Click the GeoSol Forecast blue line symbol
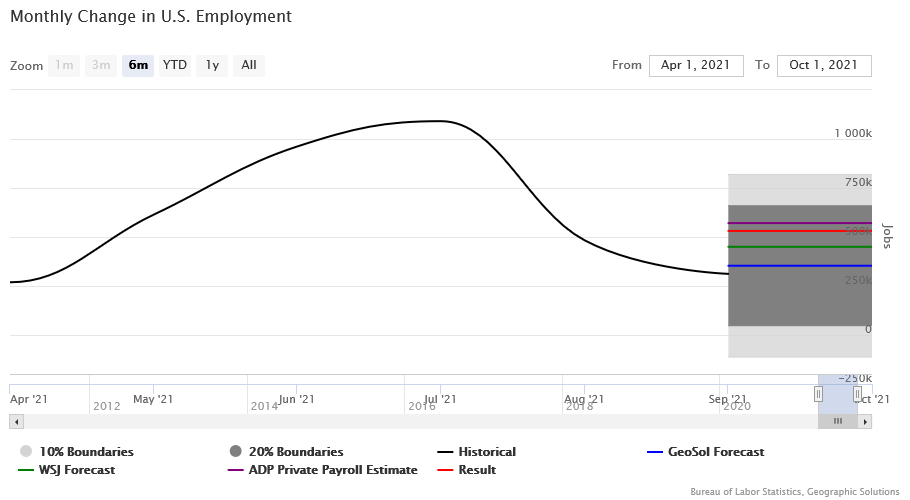The height and width of the screenshot is (500, 910). pyautogui.click(x=655, y=452)
